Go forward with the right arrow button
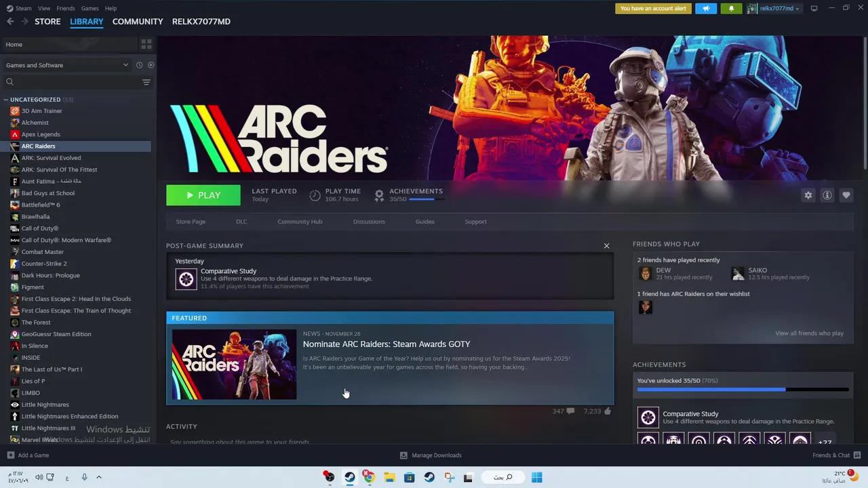The width and height of the screenshot is (868, 488). [25, 22]
